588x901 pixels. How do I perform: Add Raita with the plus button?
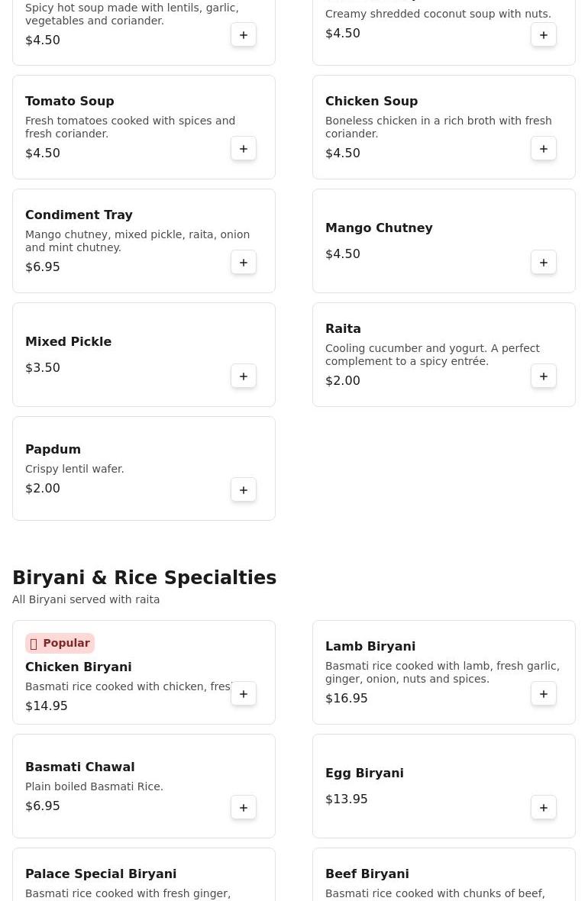click(x=544, y=376)
